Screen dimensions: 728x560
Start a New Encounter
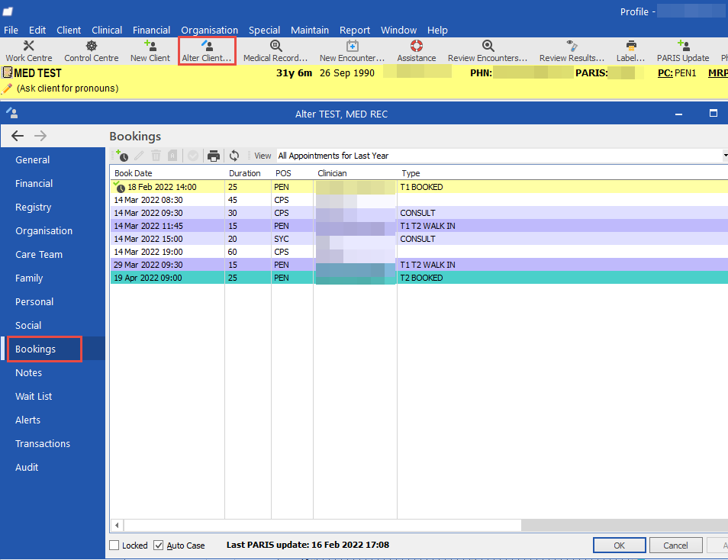[x=352, y=50]
